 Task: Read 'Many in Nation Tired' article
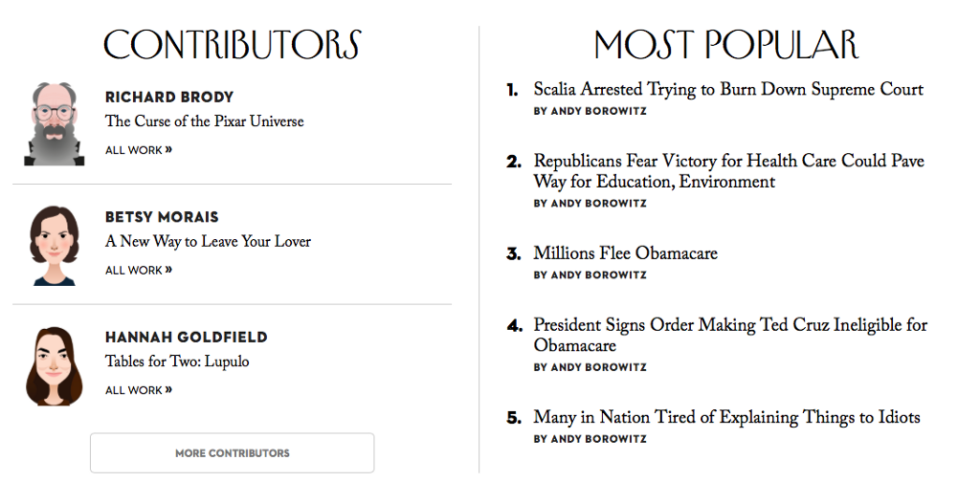pos(726,417)
